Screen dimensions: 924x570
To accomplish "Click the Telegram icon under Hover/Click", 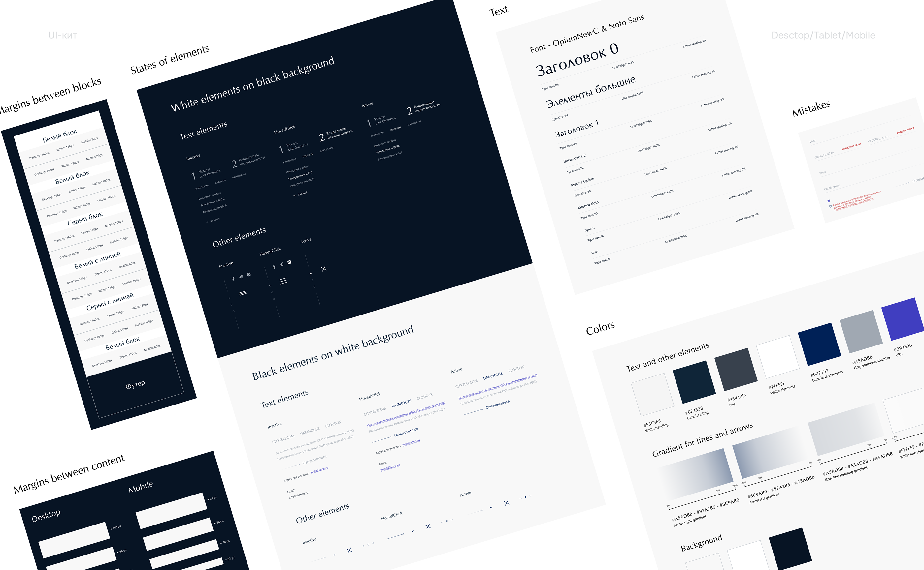I will 281,264.
